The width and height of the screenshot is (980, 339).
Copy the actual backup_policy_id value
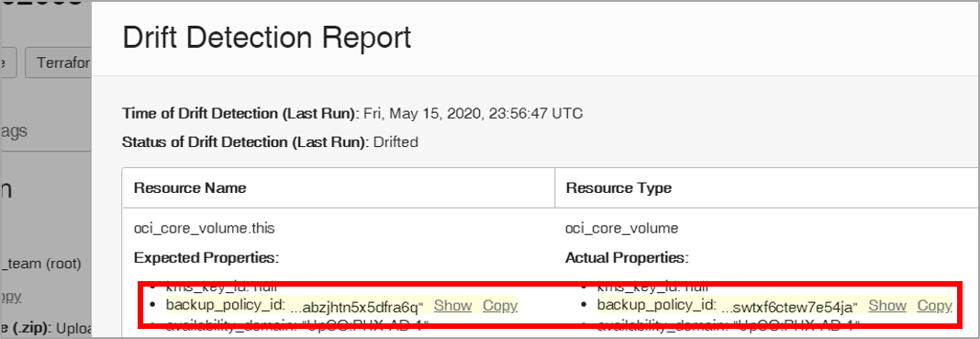point(934,305)
